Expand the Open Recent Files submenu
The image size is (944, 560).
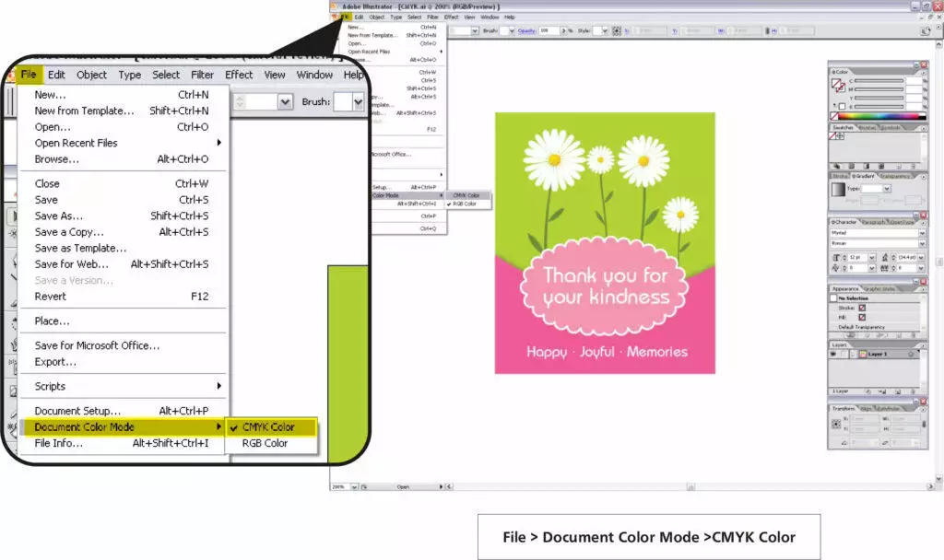(x=219, y=143)
